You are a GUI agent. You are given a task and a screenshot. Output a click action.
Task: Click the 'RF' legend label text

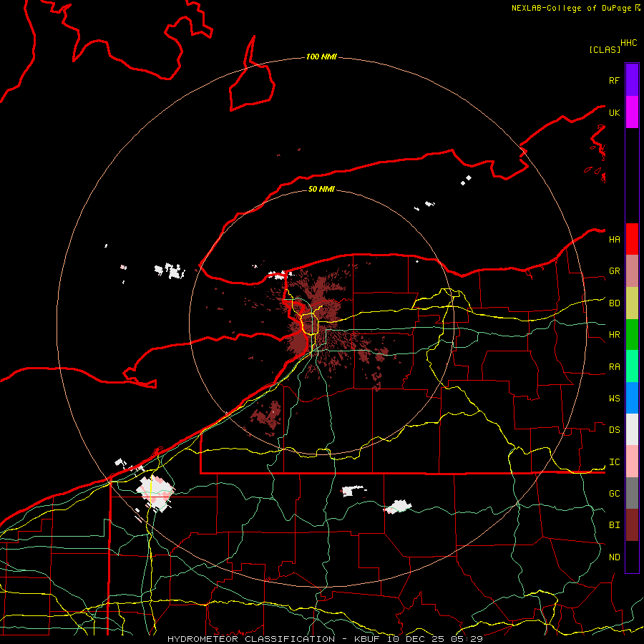click(x=614, y=80)
